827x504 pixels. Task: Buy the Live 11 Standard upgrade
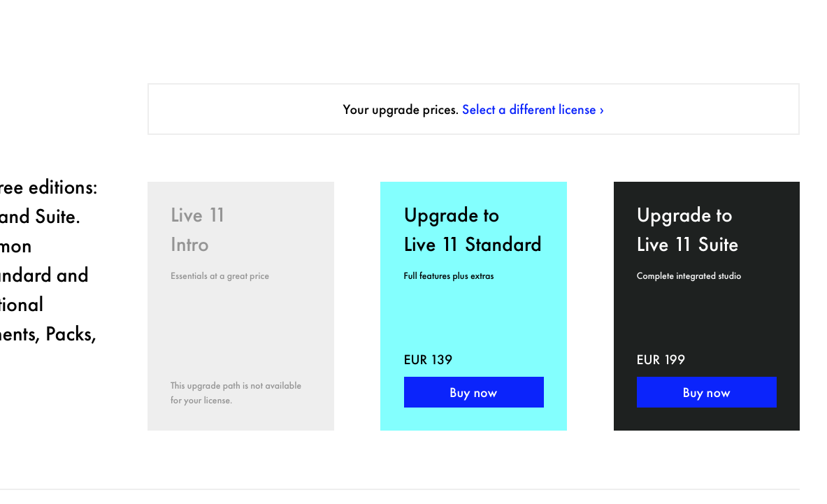[474, 392]
